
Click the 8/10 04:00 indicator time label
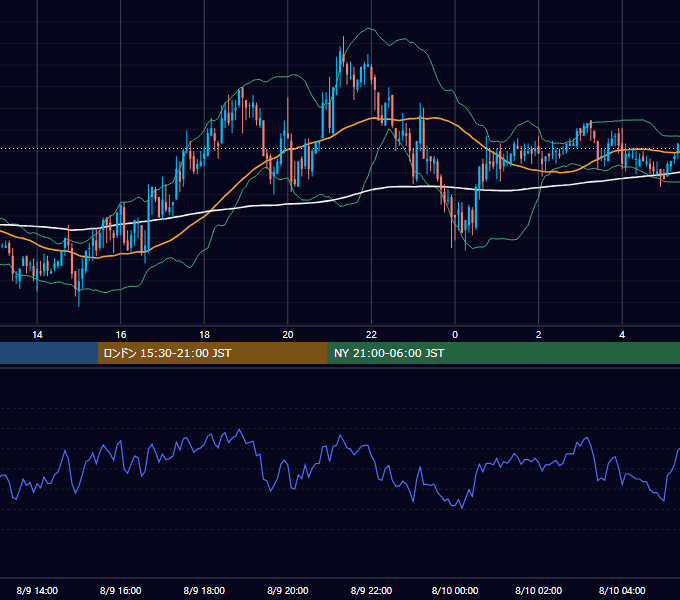[x=622, y=590]
